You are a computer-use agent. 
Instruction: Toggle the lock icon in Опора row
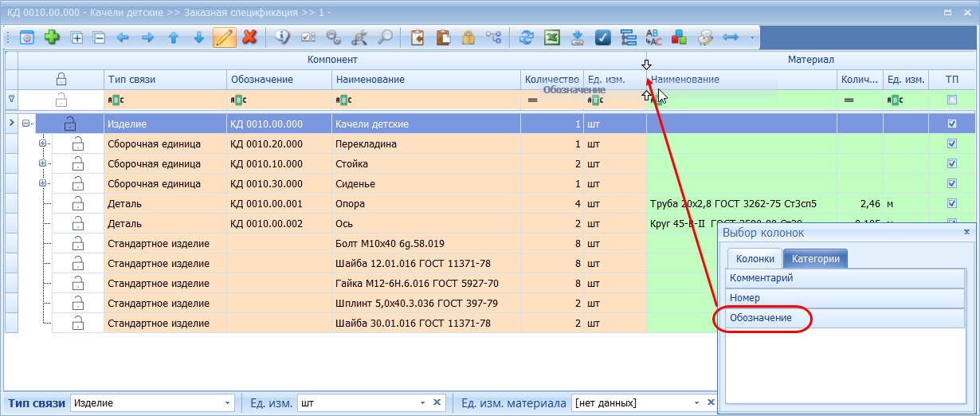[x=78, y=203]
